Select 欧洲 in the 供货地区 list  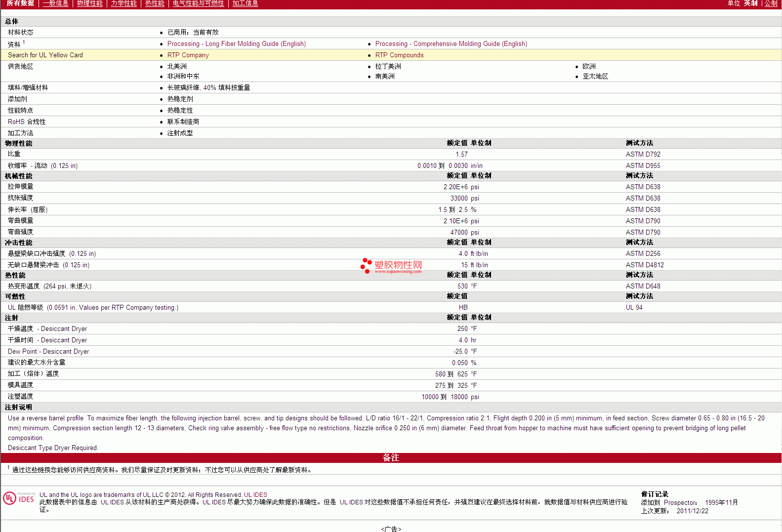(589, 67)
